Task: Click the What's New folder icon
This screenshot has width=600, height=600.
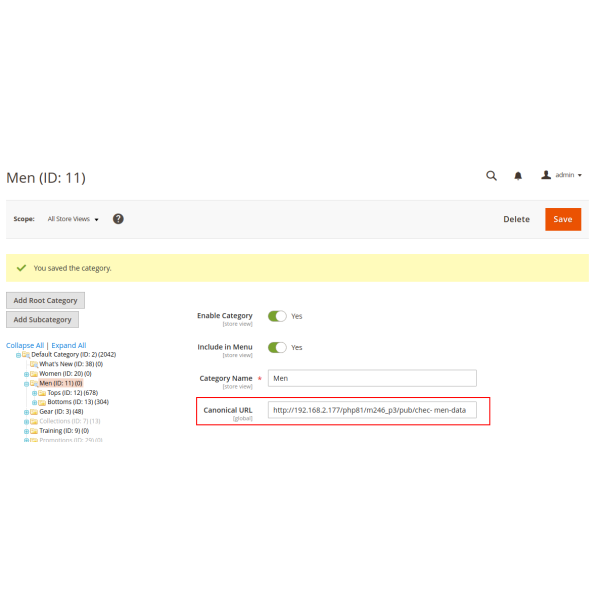Action: click(33, 364)
